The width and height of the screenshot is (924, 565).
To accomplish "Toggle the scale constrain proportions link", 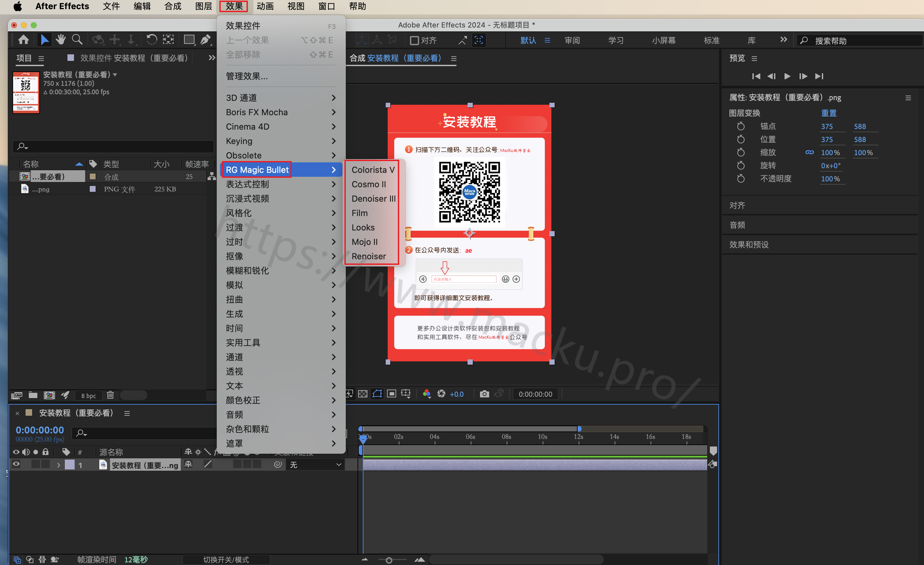I will pos(810,153).
